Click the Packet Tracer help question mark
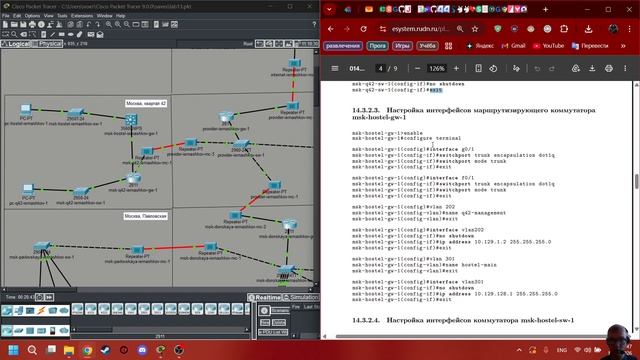The image size is (640, 360). coord(314,25)
